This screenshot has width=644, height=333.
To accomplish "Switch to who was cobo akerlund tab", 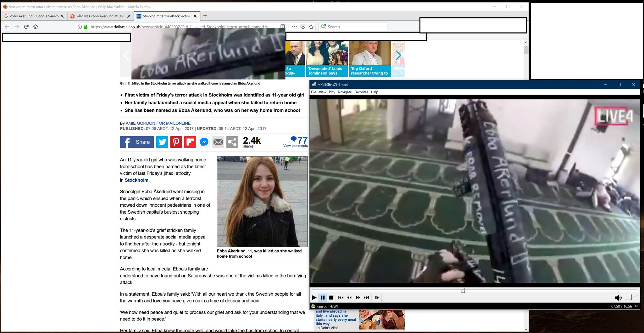I will coord(100,16).
